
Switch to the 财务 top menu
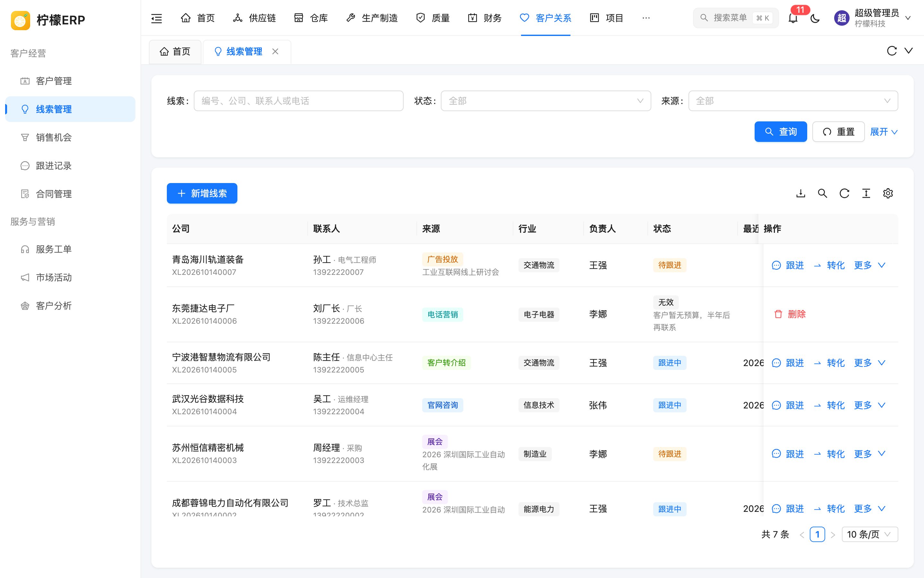[484, 18]
